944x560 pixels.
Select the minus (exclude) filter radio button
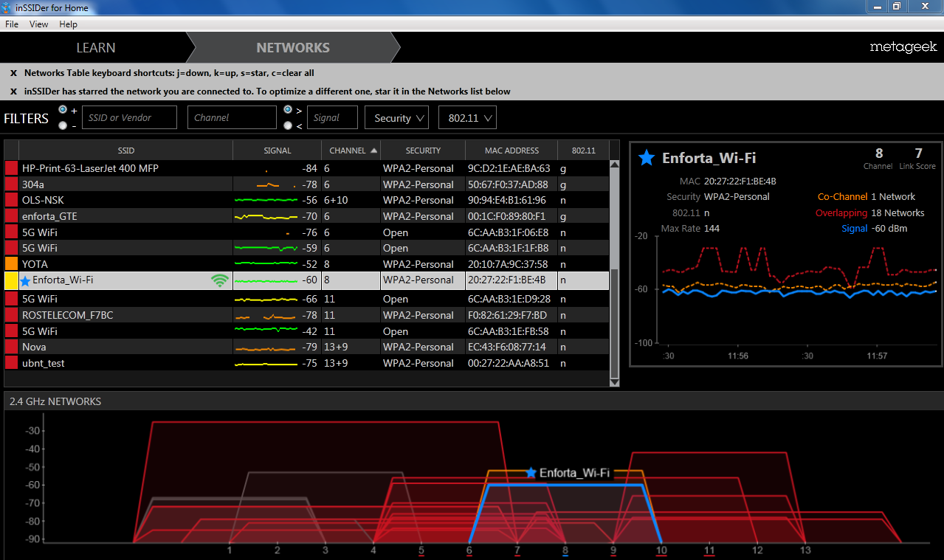[63, 125]
